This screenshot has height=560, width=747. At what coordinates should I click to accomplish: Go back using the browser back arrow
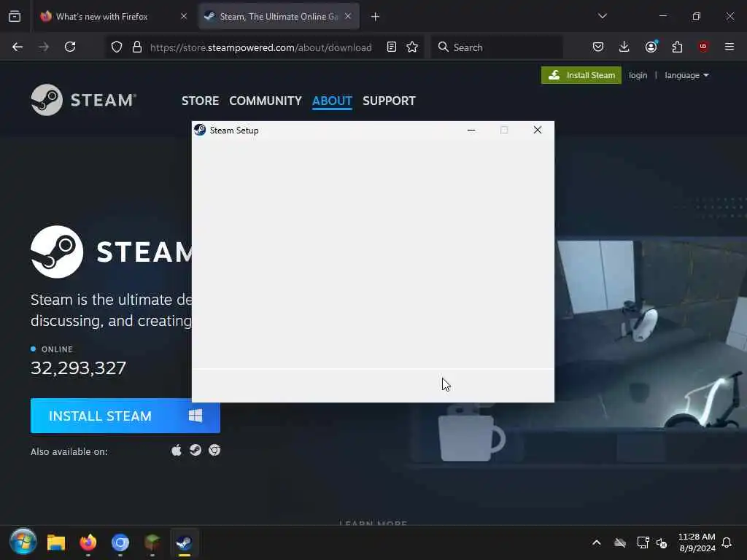coord(18,47)
